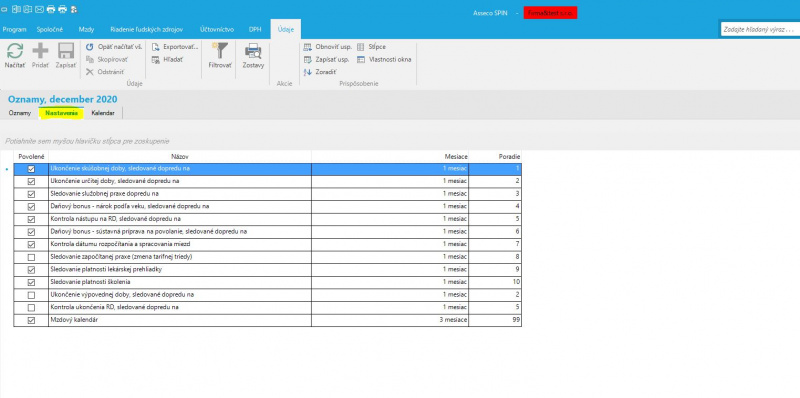Enable checkbox for Sledovanie započítanej praxe
Viewport: 800px width, 398px height.
[x=31, y=257]
